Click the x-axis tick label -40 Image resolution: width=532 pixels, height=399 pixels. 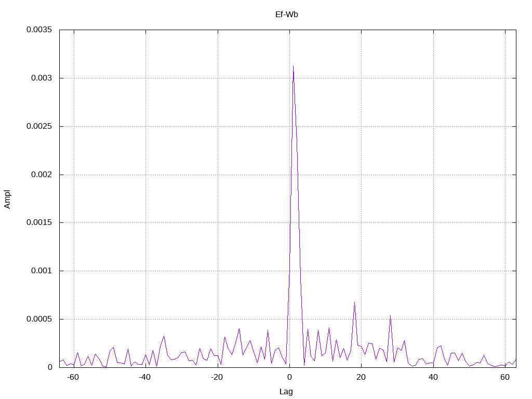click(x=144, y=377)
